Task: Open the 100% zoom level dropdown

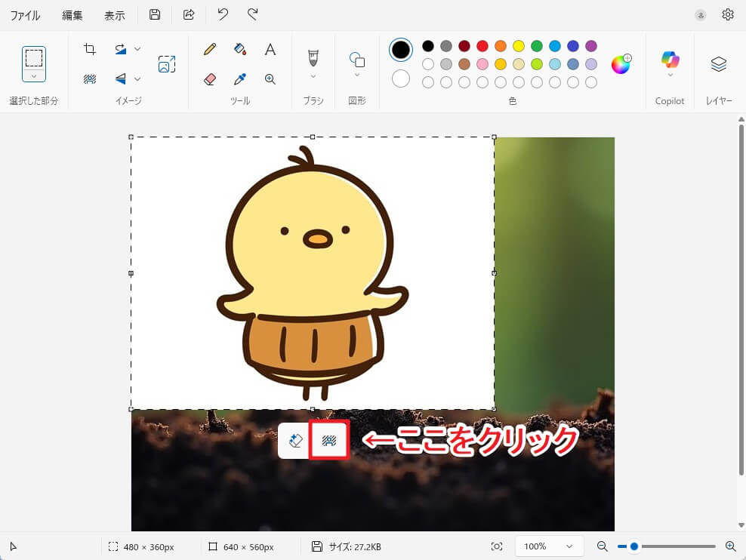Action: click(550, 546)
